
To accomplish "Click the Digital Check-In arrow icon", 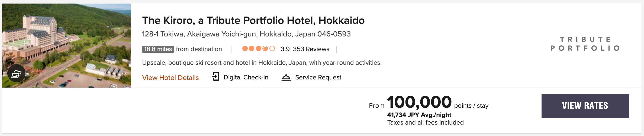I will pyautogui.click(x=216, y=77).
